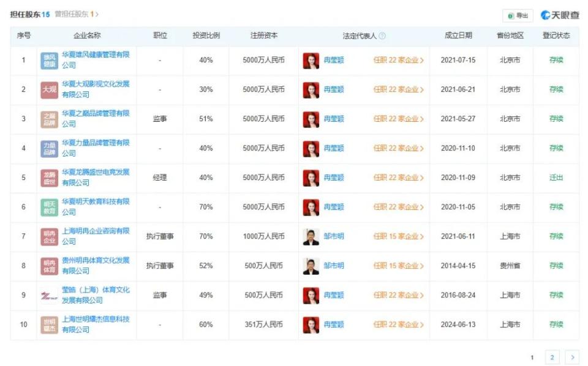Go to page 2 using pagination

pyautogui.click(x=553, y=357)
